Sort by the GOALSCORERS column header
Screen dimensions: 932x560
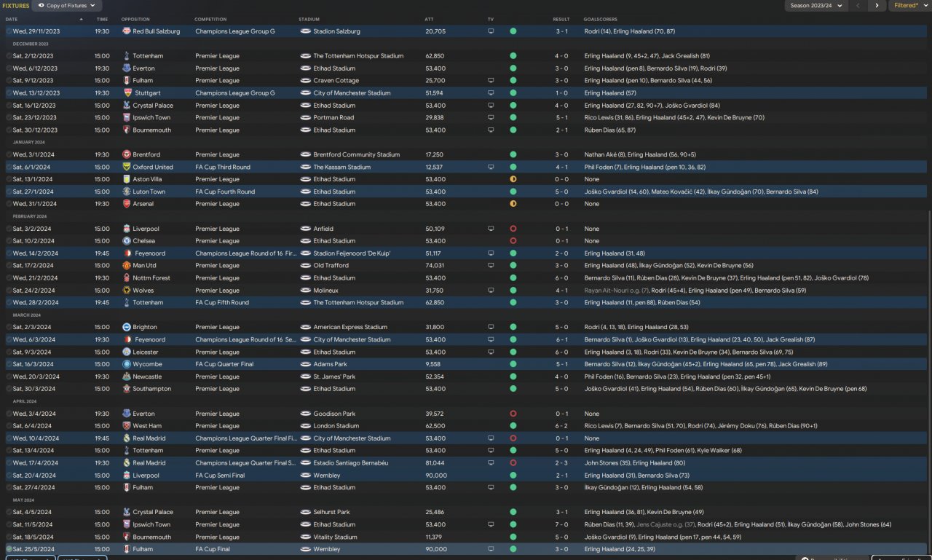click(x=601, y=19)
